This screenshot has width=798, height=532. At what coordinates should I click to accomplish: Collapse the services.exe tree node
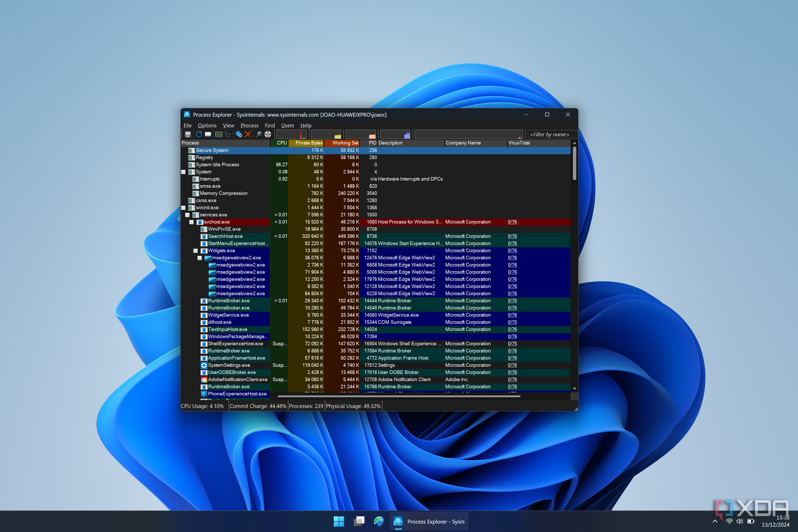tap(187, 215)
